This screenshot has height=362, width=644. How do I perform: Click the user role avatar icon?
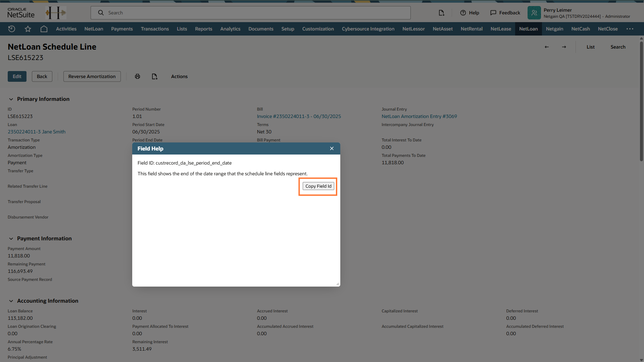(x=534, y=13)
